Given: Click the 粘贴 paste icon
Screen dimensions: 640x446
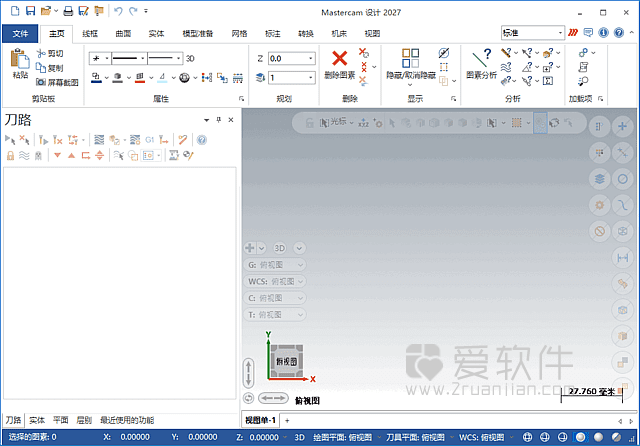Looking at the screenshot, I should (x=20, y=64).
